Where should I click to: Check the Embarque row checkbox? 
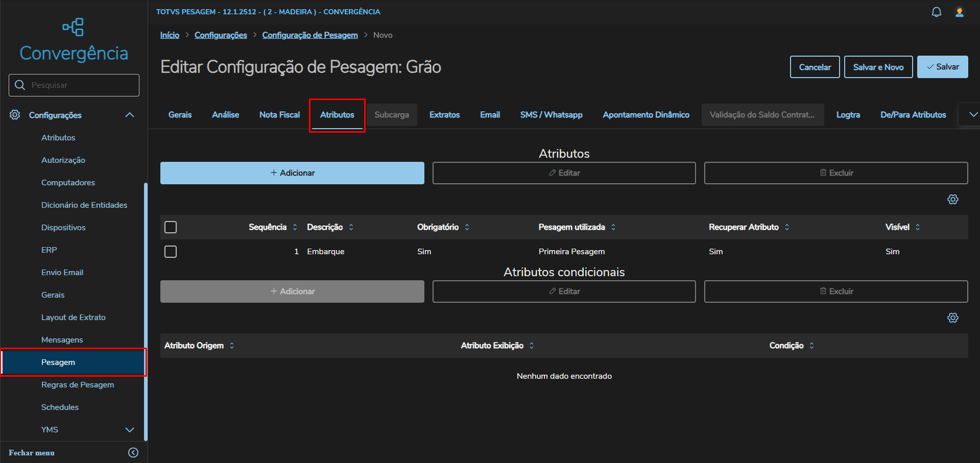tap(171, 252)
